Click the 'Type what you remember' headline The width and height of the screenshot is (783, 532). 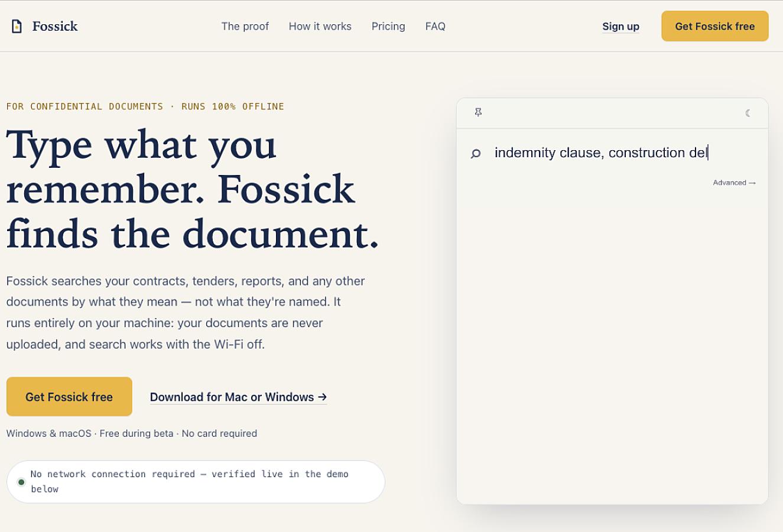pyautogui.click(x=193, y=189)
